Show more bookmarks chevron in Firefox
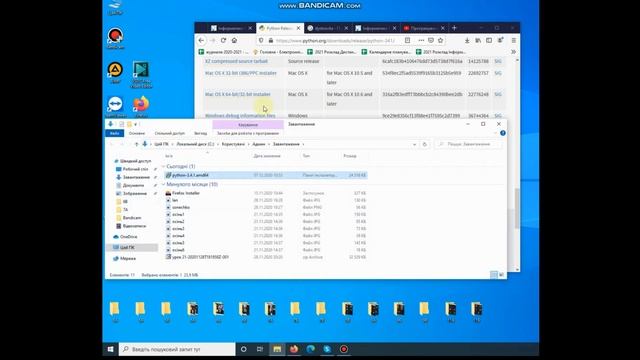Image resolution: width=640 pixels, height=360 pixels. pos(513,52)
